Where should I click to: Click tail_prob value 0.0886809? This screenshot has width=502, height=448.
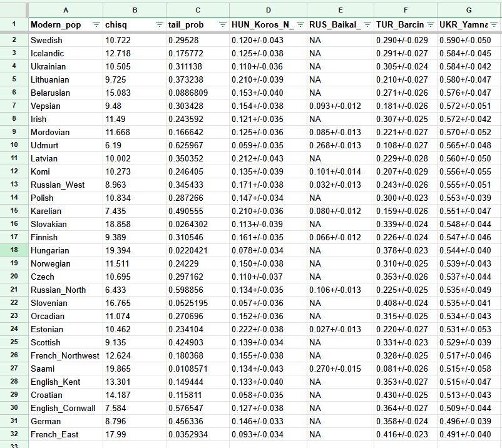tap(198, 93)
